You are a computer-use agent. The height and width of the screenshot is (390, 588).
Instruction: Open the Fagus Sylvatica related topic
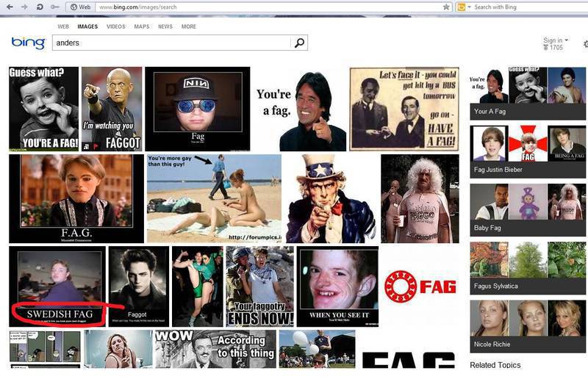coord(528,268)
